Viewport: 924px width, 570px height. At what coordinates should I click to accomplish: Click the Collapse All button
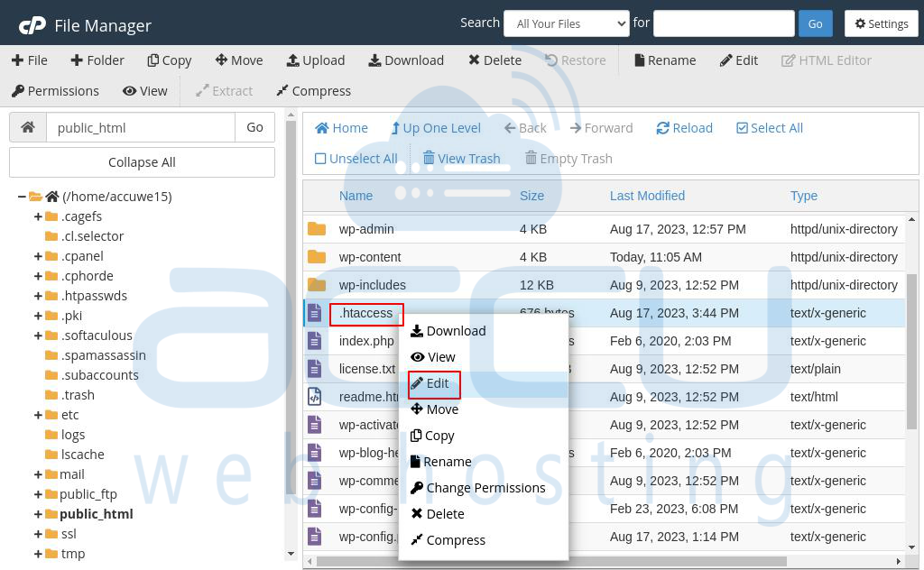point(142,162)
